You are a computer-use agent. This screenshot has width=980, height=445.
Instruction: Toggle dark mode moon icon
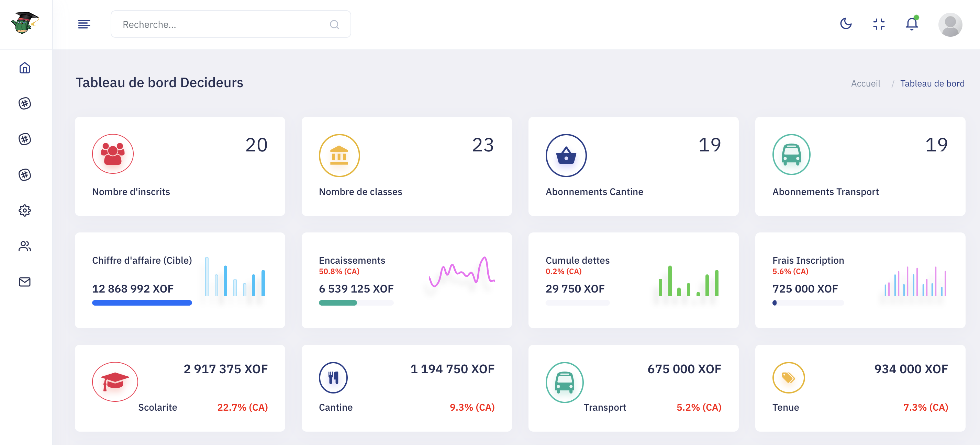click(845, 24)
